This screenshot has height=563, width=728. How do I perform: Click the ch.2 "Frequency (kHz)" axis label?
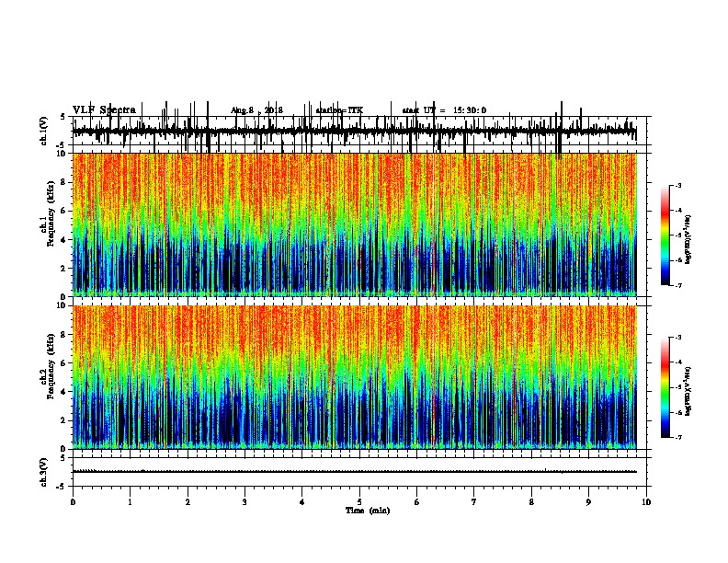pyautogui.click(x=51, y=366)
